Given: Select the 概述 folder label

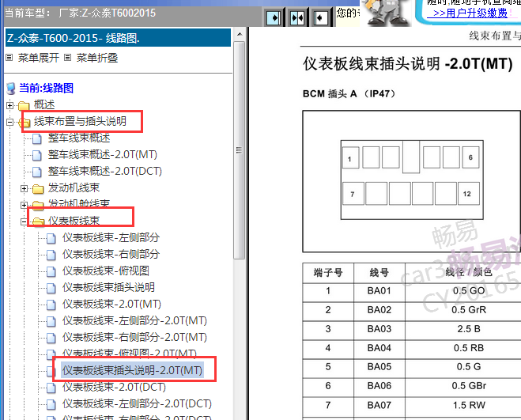Looking at the screenshot, I should point(44,104).
